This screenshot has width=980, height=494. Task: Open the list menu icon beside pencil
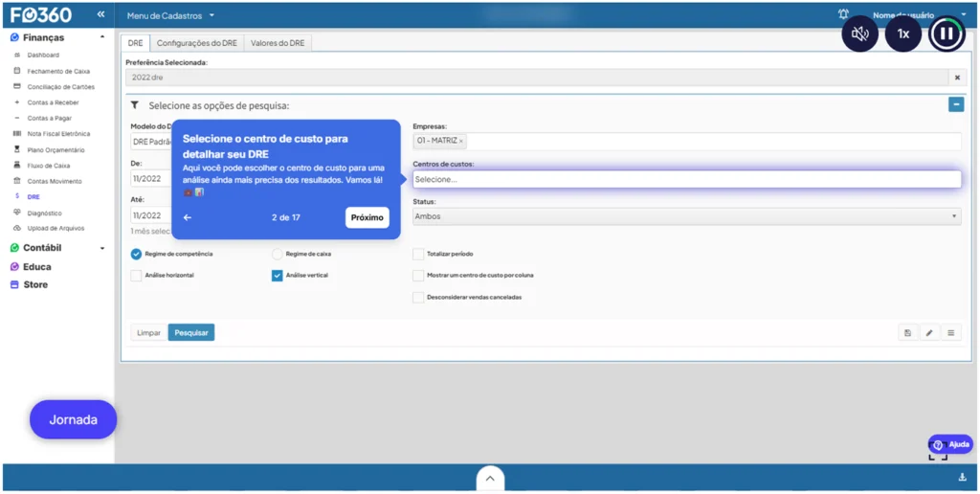(x=950, y=332)
